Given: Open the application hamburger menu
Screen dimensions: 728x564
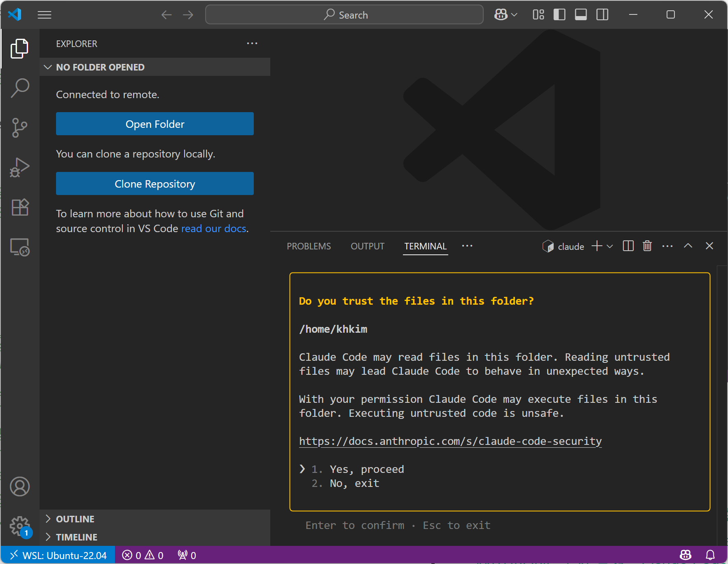Looking at the screenshot, I should (44, 15).
